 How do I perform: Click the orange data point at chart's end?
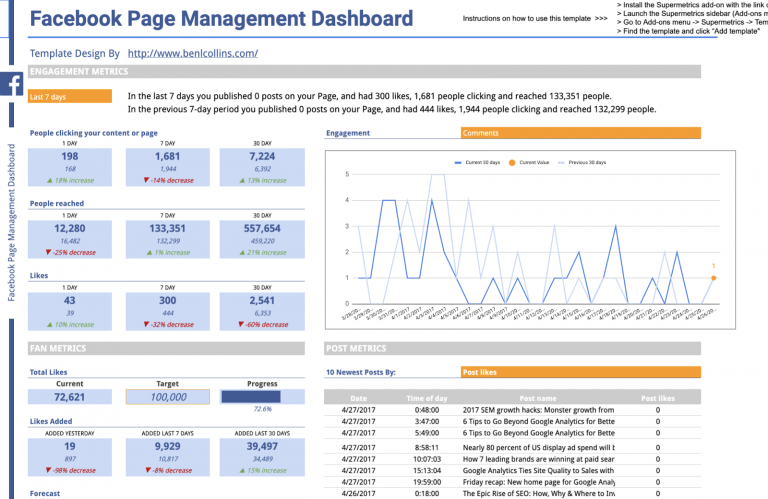(713, 278)
